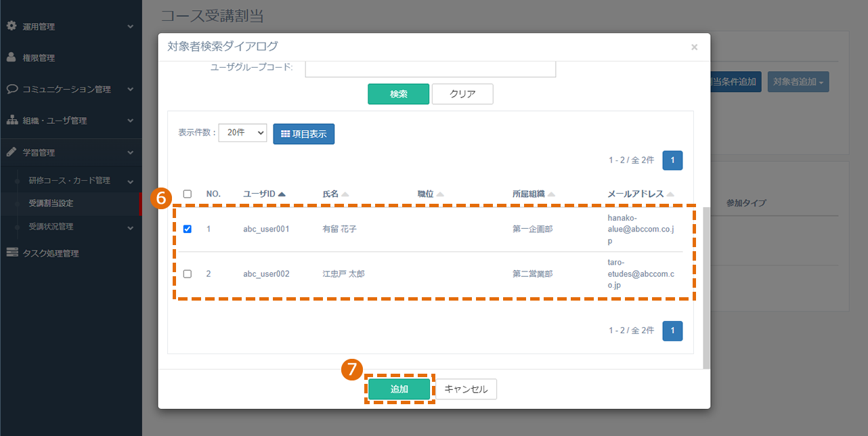Click the org chart icon beside 組織・ユーザ管理
This screenshot has height=436, width=868.
[12, 121]
